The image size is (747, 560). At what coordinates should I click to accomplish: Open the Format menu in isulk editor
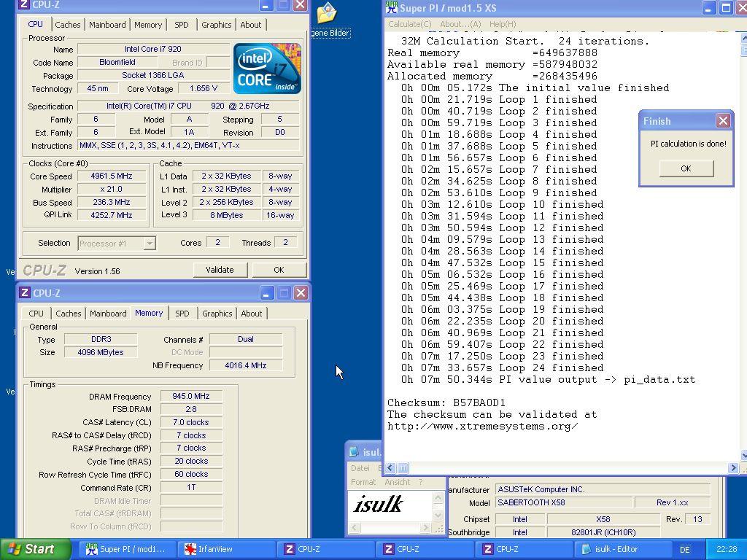click(363, 482)
